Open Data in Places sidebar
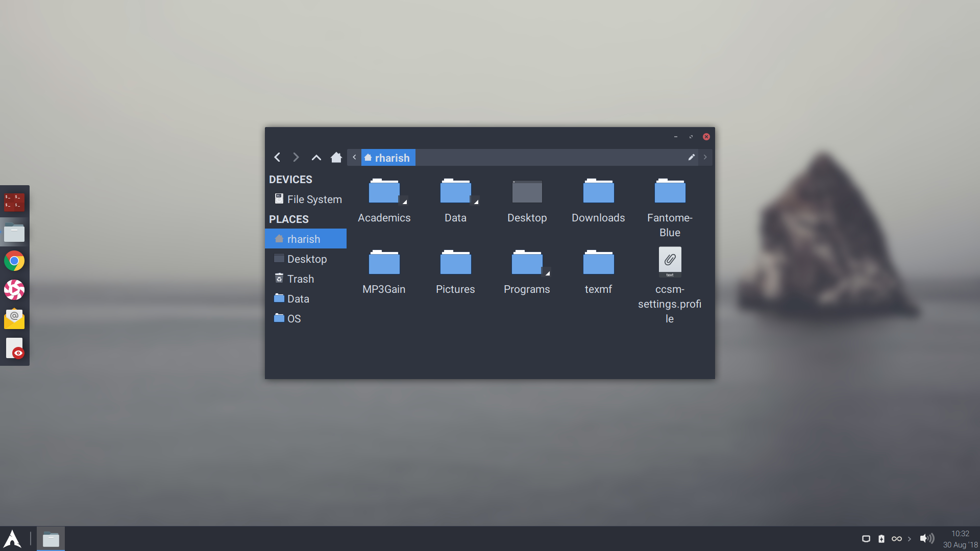 (306, 298)
